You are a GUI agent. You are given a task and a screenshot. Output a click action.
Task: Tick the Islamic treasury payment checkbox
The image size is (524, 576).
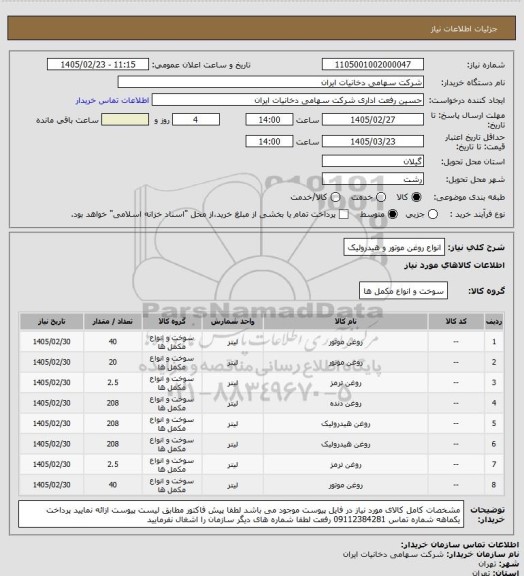344,214
